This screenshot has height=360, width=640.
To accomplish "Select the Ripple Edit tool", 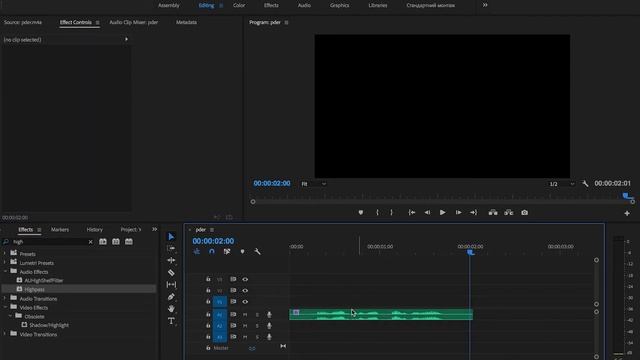I will pyautogui.click(x=171, y=260).
